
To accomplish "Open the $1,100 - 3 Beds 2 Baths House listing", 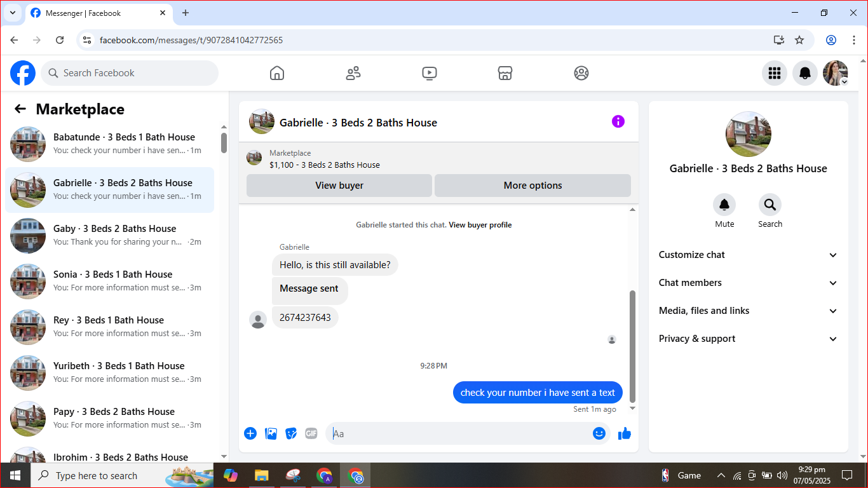I will pos(325,165).
